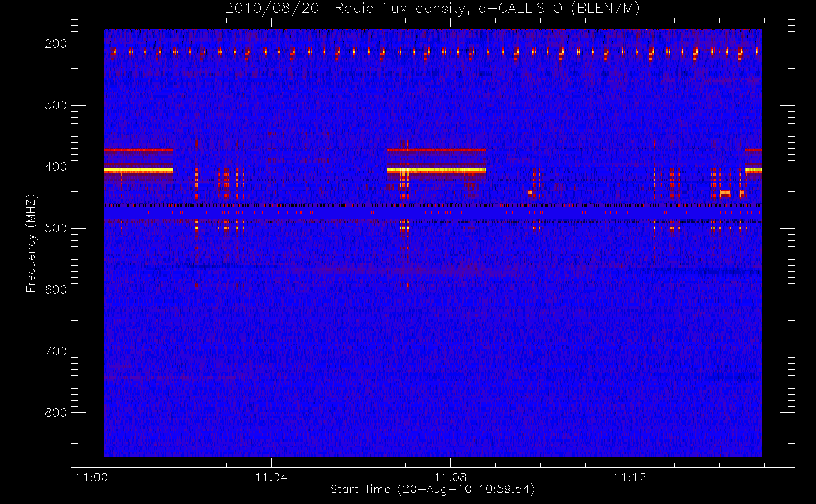The height and width of the screenshot is (504, 816).
Task: Click the 300 frequency tick label
Action: click(56, 105)
